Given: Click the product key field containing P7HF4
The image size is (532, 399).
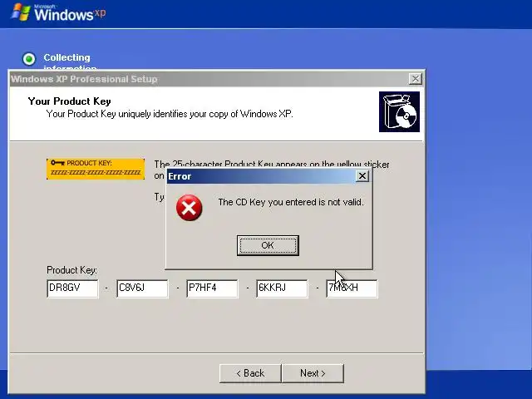Looking at the screenshot, I should point(213,288).
